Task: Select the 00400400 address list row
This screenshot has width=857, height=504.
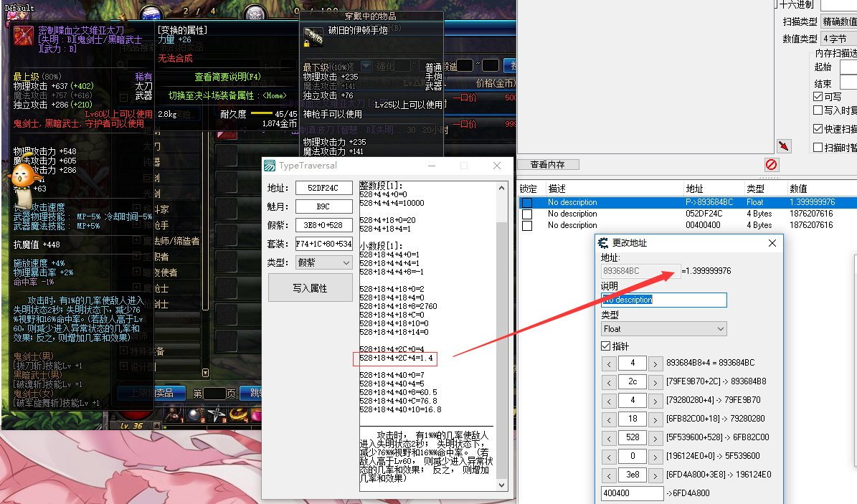Action: [x=688, y=225]
